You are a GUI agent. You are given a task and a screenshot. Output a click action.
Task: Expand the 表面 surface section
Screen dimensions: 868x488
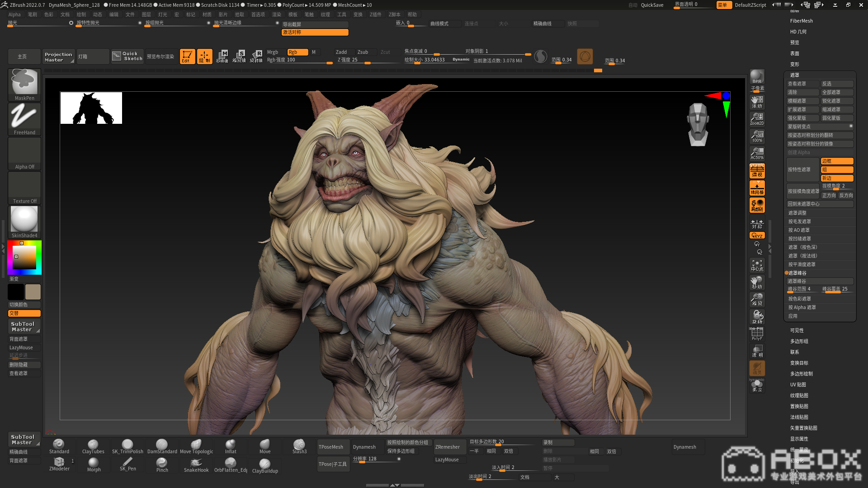pos(794,54)
